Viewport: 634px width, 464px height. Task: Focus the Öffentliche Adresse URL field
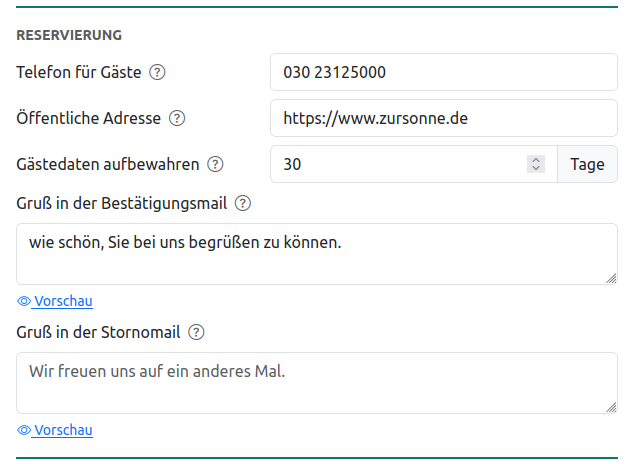click(444, 118)
